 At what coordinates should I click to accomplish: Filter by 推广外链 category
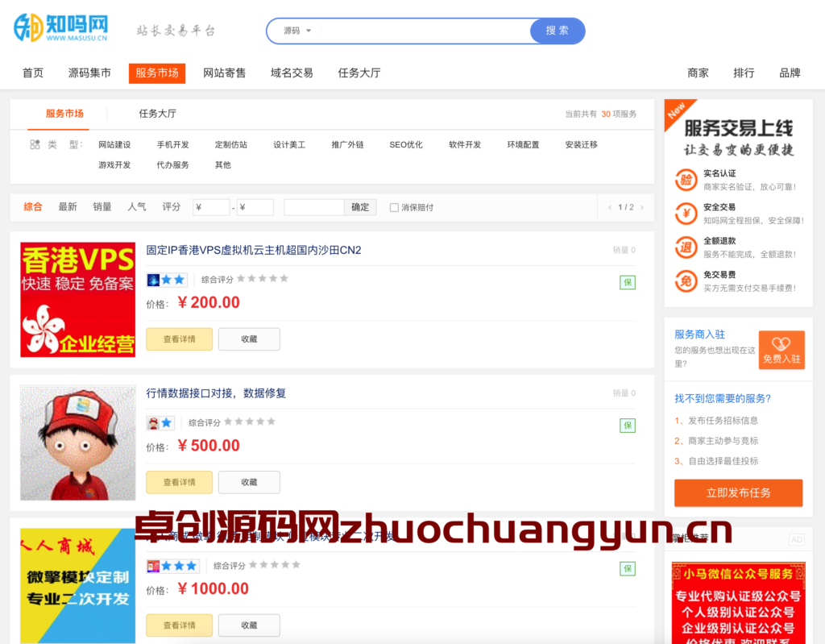coord(347,145)
